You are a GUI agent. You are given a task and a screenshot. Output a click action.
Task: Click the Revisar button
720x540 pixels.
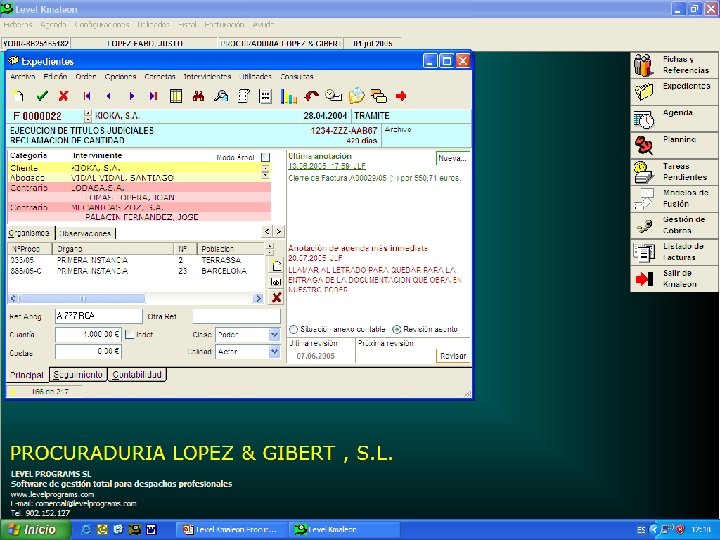(453, 356)
